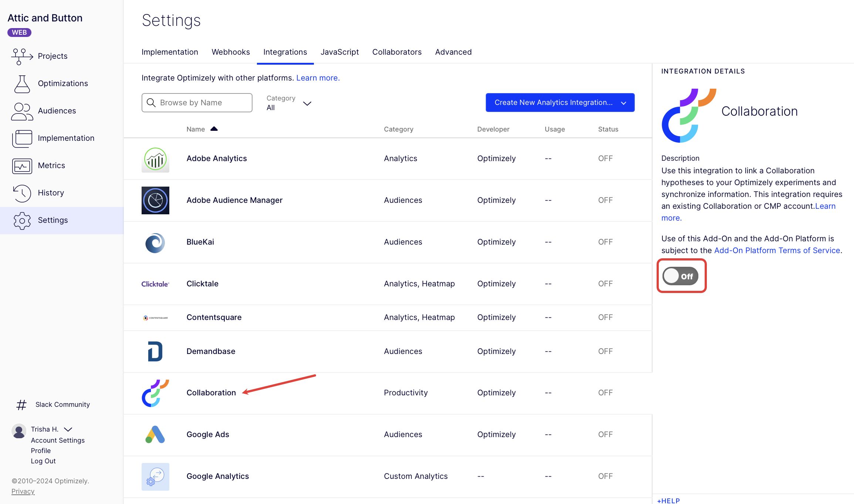Click the Collaboration logo in the list

(155, 393)
